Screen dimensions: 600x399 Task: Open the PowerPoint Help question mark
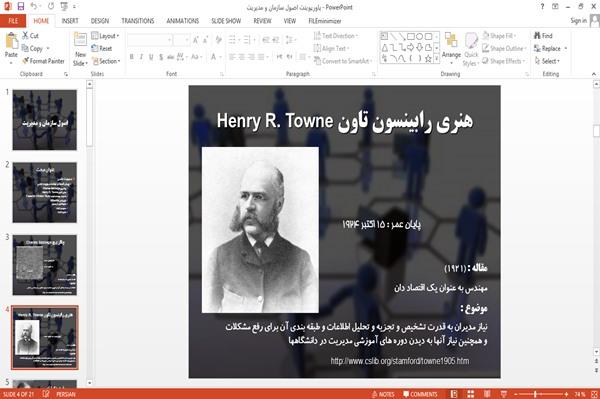click(x=542, y=7)
